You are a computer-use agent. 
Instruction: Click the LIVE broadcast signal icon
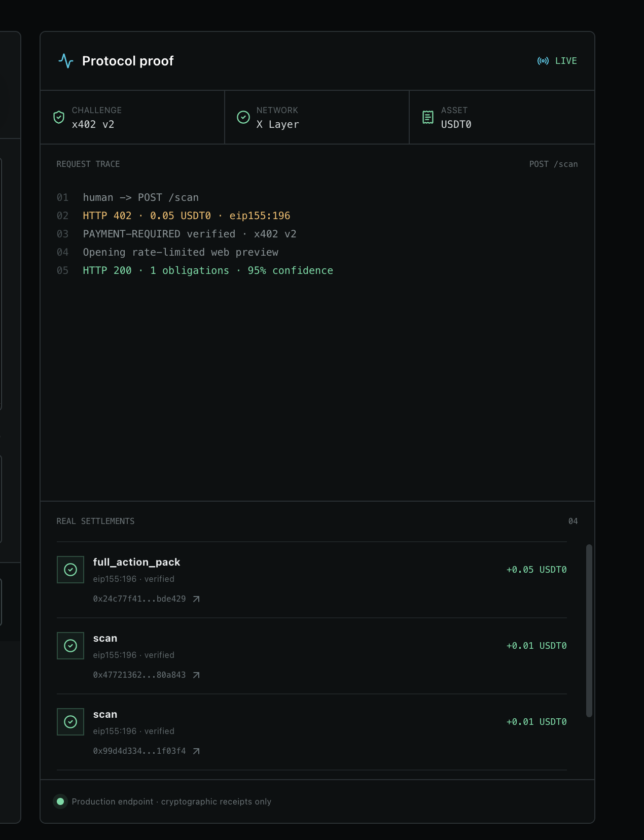543,61
